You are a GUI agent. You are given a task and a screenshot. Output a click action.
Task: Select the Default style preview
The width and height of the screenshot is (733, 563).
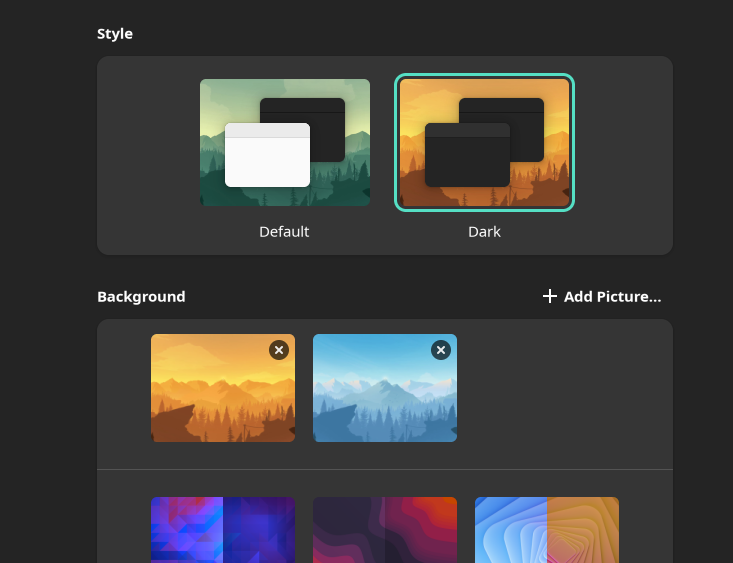point(285,142)
